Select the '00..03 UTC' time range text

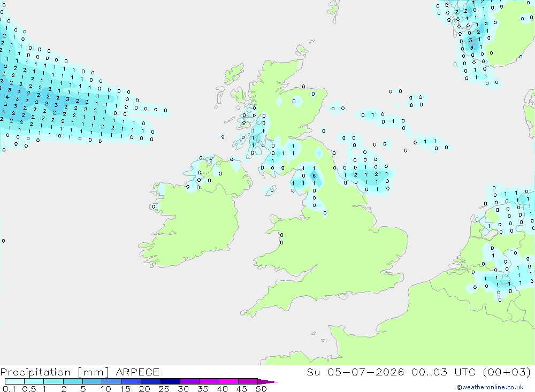[444, 372]
